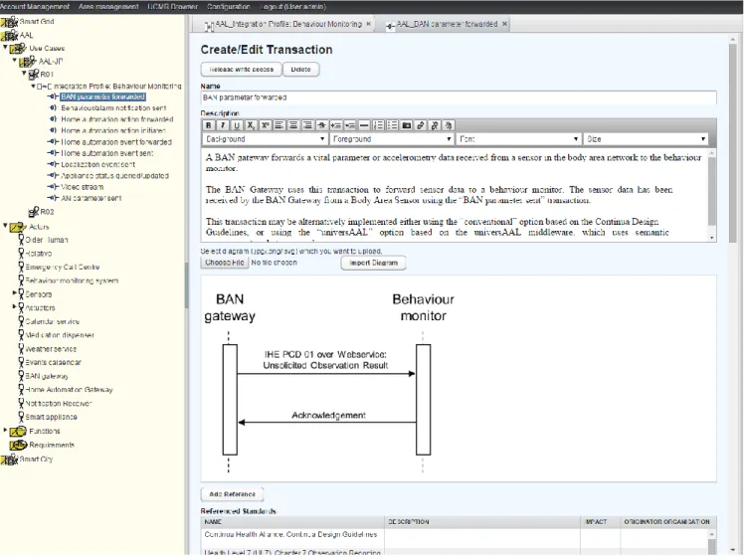Open the Font dropdown
Image resolution: width=744 pixels, height=560 pixels.
pyautogui.click(x=518, y=139)
